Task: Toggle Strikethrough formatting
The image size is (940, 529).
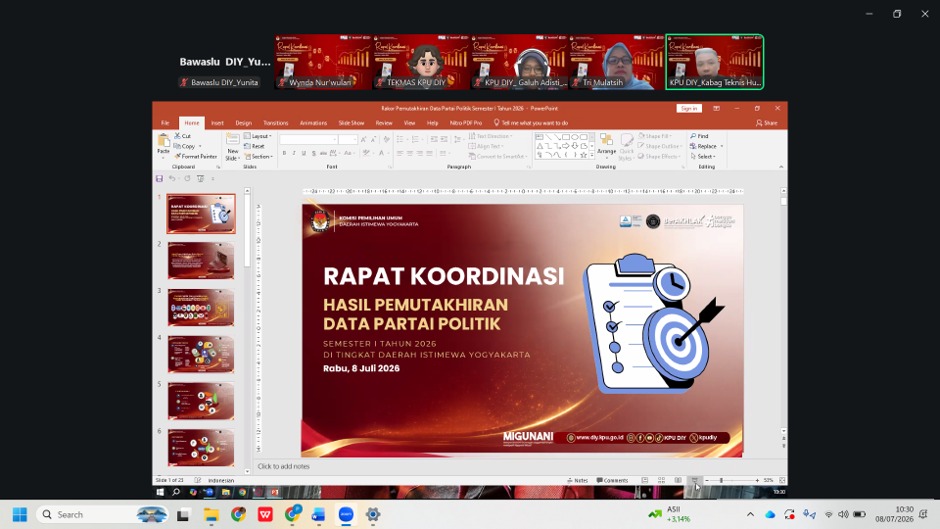Action: (x=324, y=154)
